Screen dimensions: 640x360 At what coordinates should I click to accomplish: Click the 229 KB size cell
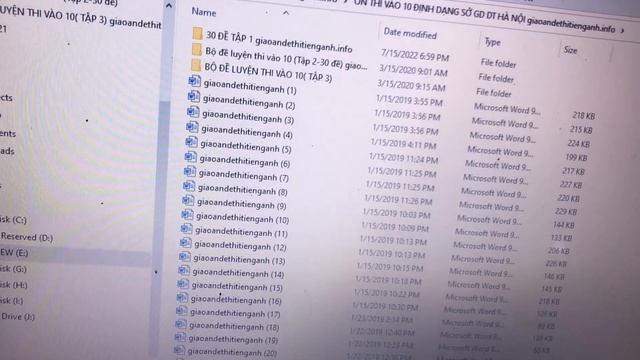[x=566, y=212]
